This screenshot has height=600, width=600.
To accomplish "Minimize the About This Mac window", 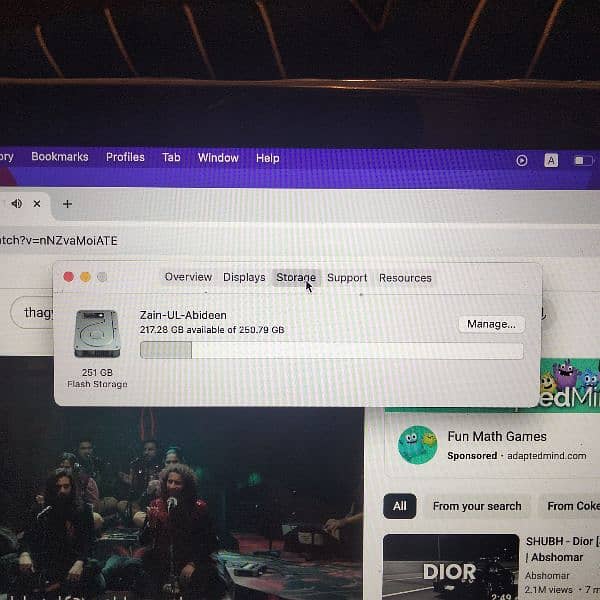I will 85,277.
